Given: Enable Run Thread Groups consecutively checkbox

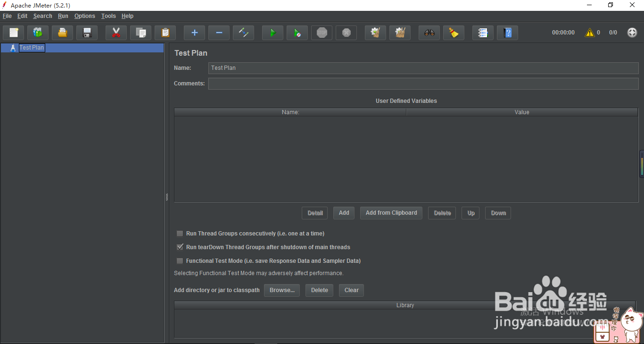Looking at the screenshot, I should click(180, 234).
